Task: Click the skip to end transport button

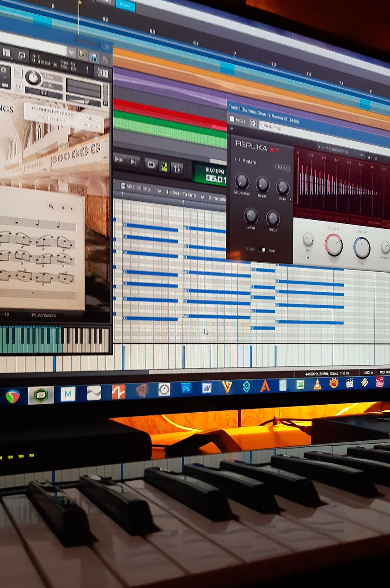Action: coord(133,161)
